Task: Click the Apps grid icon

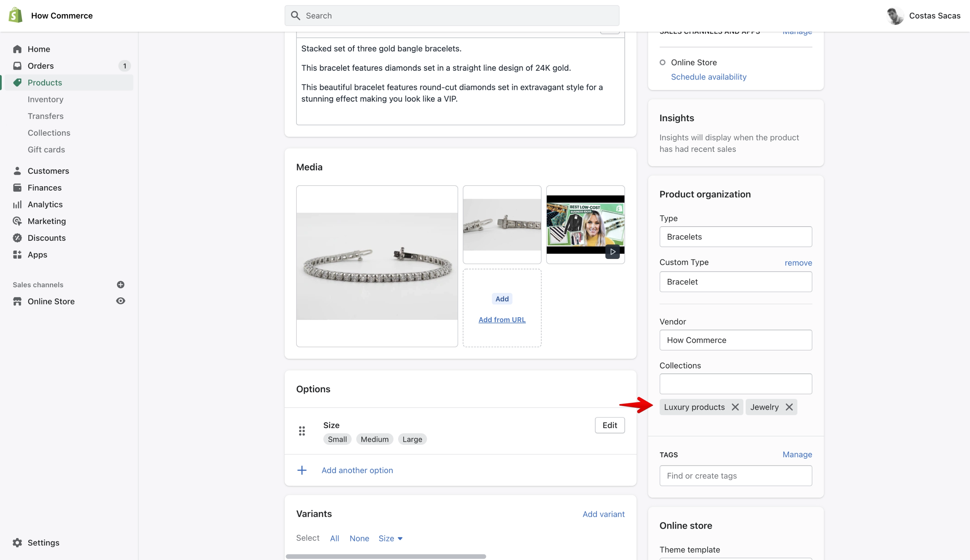Action: [x=17, y=255]
